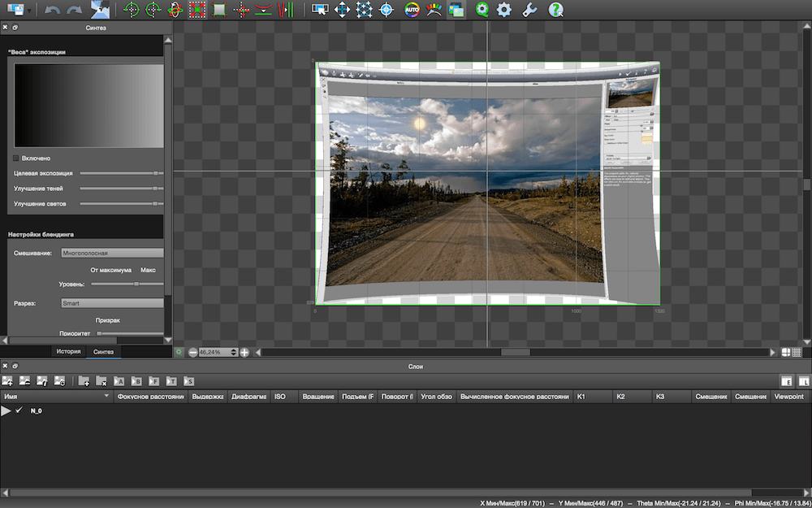
Task: Select the center-point tool with dashed ring
Action: tap(153, 9)
